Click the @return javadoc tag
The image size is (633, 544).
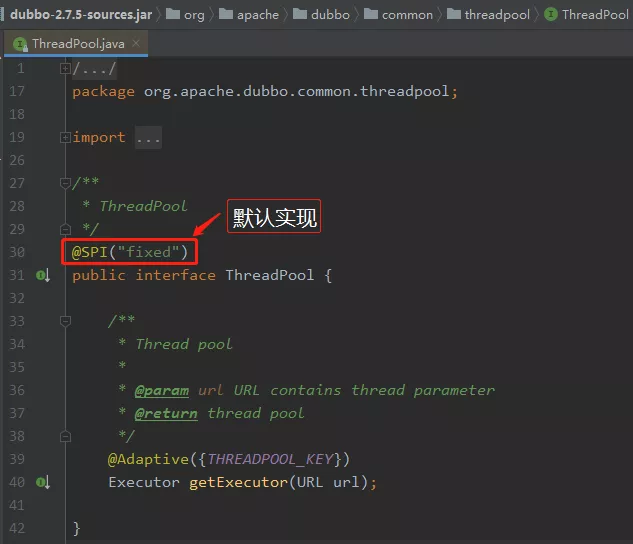166,414
